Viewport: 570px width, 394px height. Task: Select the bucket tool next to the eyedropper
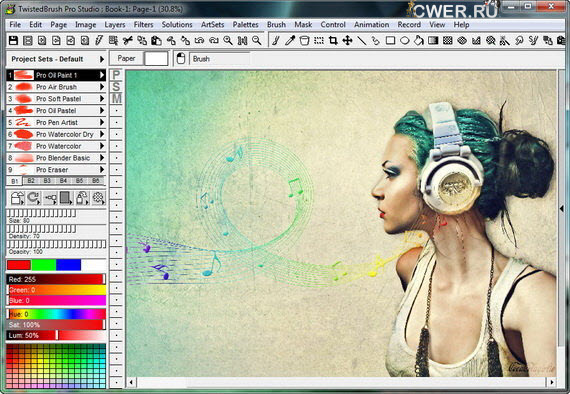[304, 40]
